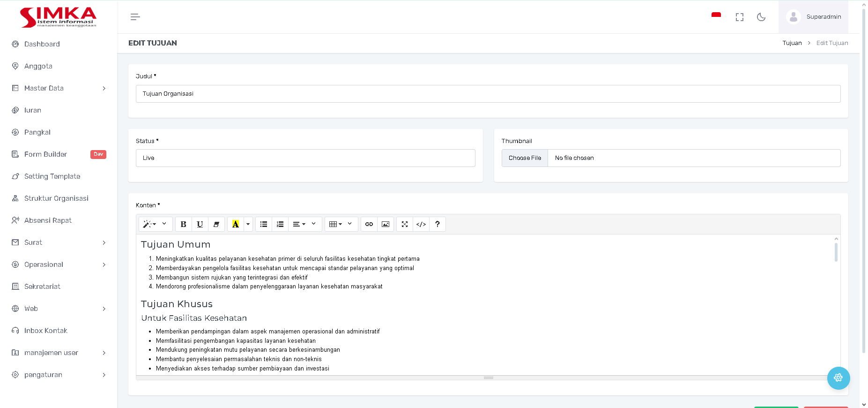Go to Dashboard in the sidebar
The image size is (868, 408).
click(42, 44)
